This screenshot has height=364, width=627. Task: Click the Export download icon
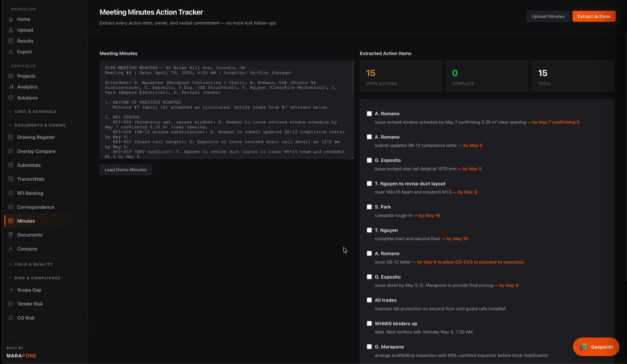coord(11,52)
